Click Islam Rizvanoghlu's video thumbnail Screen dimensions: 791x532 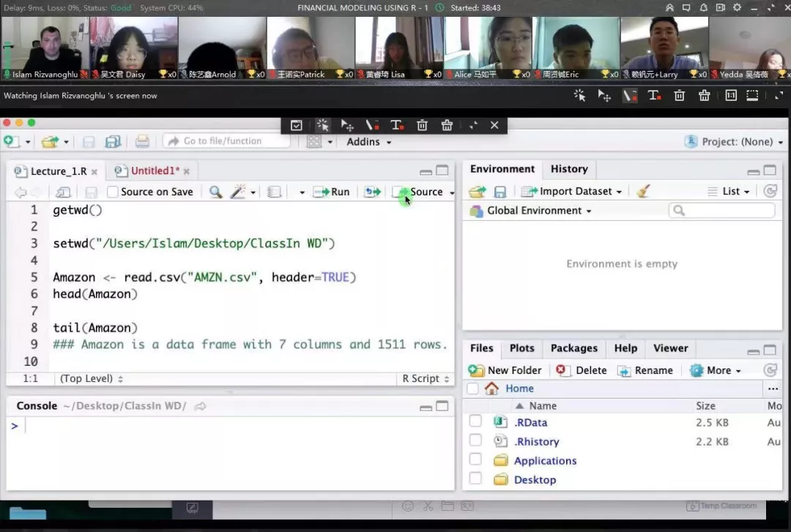click(x=45, y=48)
